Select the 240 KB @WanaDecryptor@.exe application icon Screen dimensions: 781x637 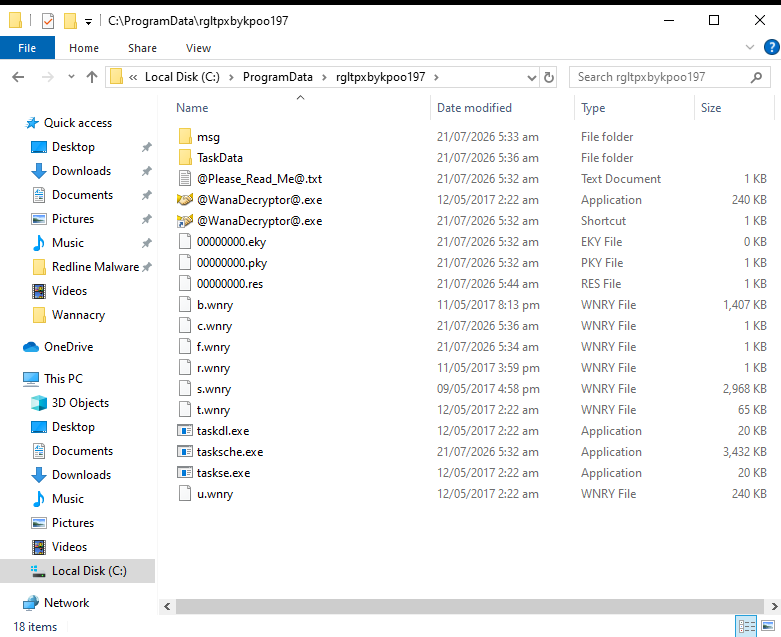(185, 200)
